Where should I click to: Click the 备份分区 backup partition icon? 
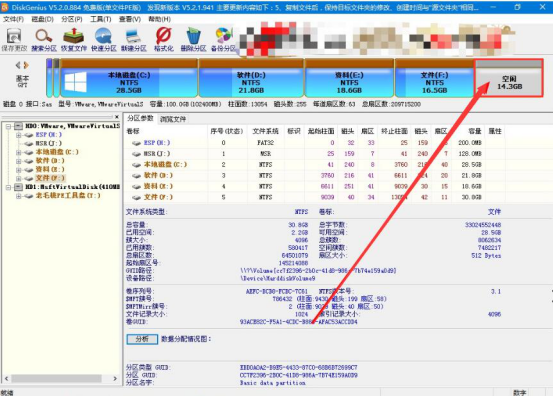click(x=223, y=40)
